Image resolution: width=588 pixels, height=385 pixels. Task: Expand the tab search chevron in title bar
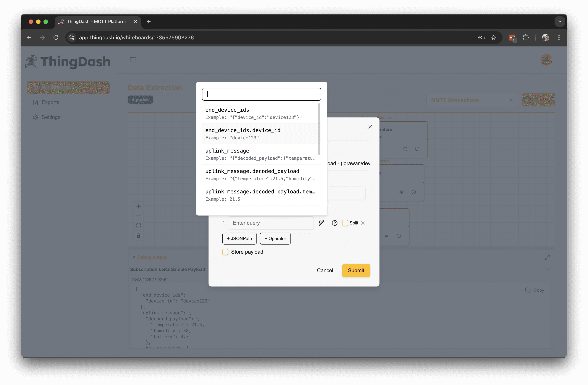click(x=560, y=22)
